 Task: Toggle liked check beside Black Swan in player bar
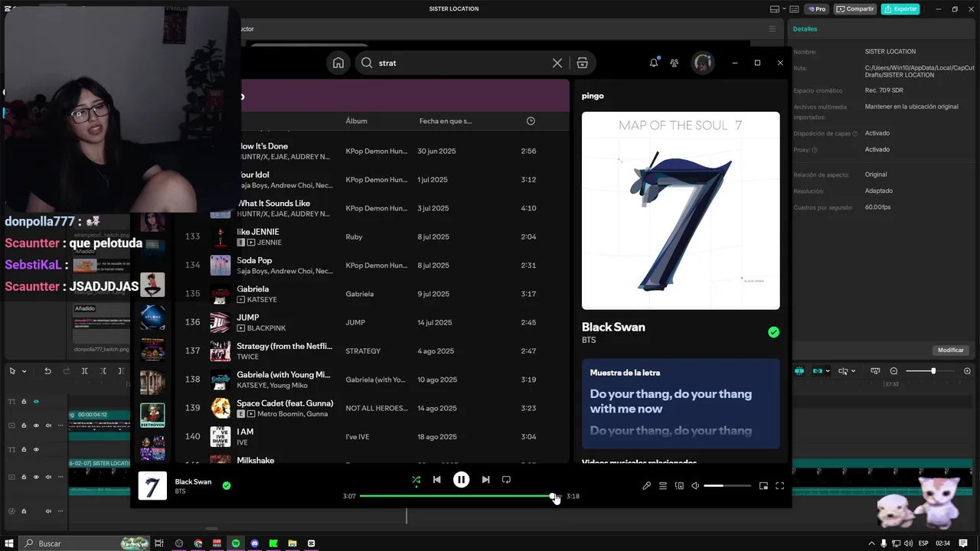[x=227, y=485]
